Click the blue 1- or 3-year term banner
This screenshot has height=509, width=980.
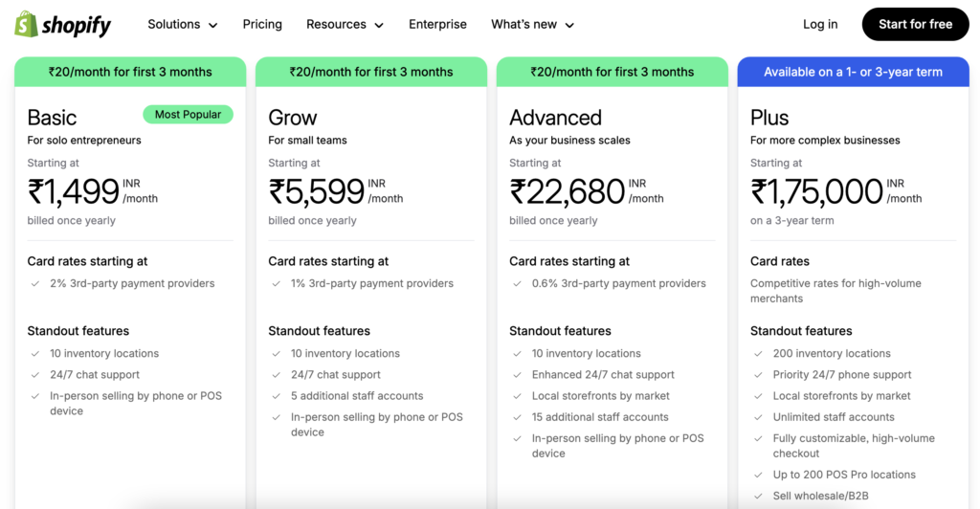pos(853,72)
